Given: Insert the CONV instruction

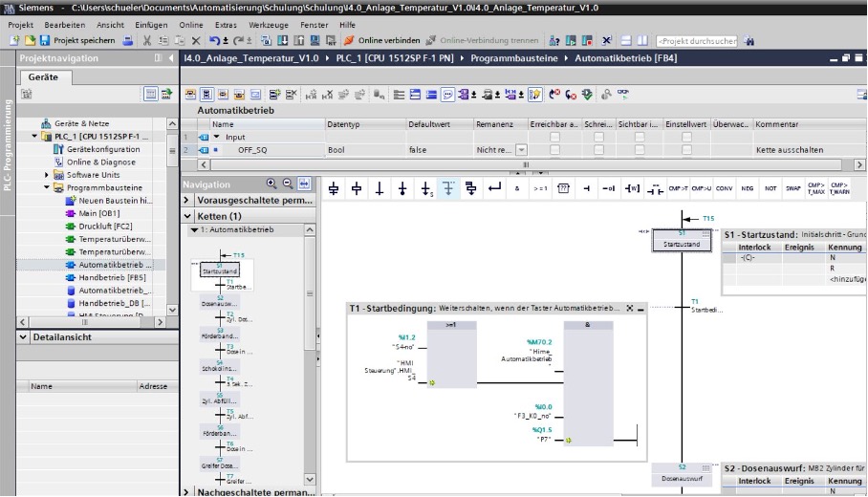Looking at the screenshot, I should 724,188.
